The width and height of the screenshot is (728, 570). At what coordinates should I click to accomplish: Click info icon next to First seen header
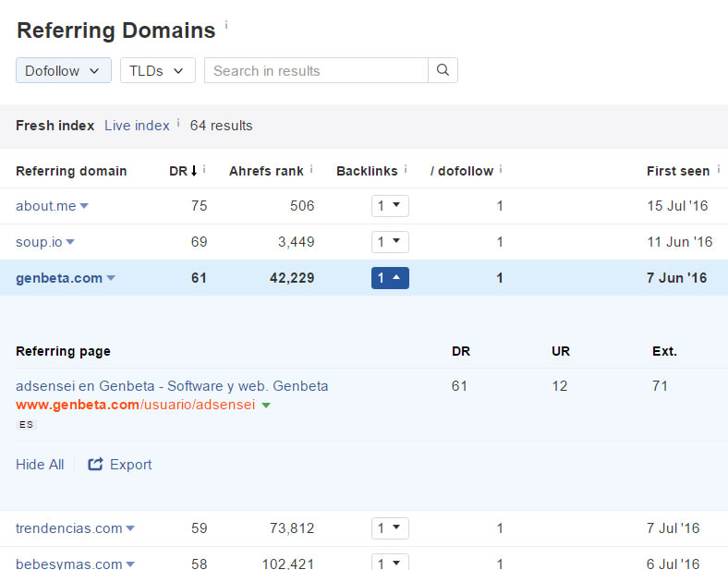pos(718,169)
